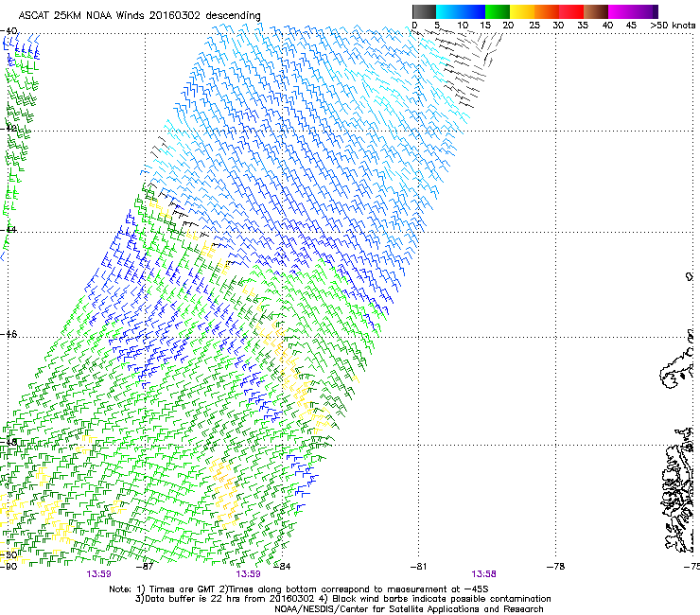Click the green 15-20 knots color segment
700x615 pixels.
498,11
